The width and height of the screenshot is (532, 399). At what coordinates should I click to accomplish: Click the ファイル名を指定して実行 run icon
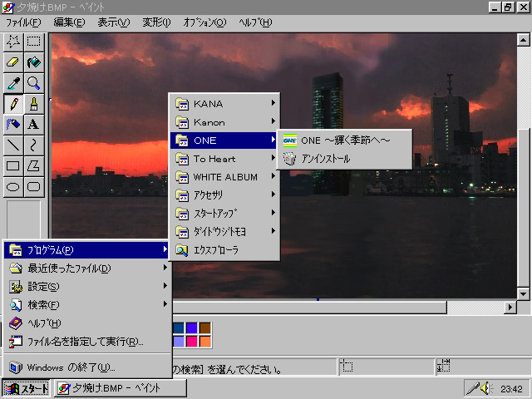click(16, 342)
